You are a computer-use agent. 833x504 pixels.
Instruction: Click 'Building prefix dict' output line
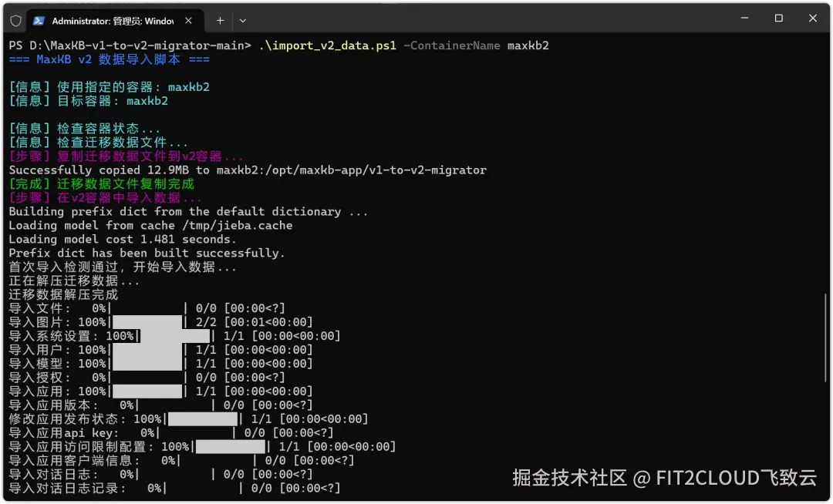point(189,211)
